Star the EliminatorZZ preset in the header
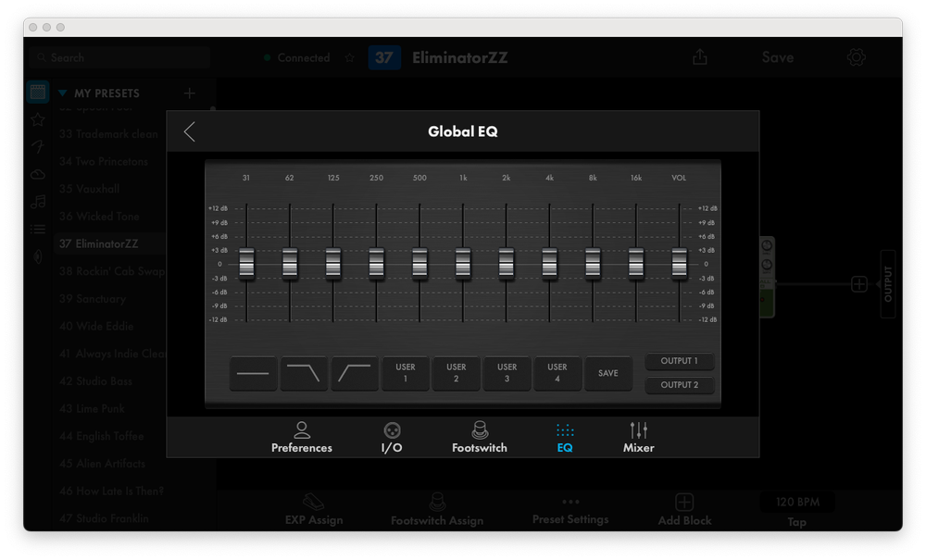The width and height of the screenshot is (926, 560). click(x=349, y=56)
